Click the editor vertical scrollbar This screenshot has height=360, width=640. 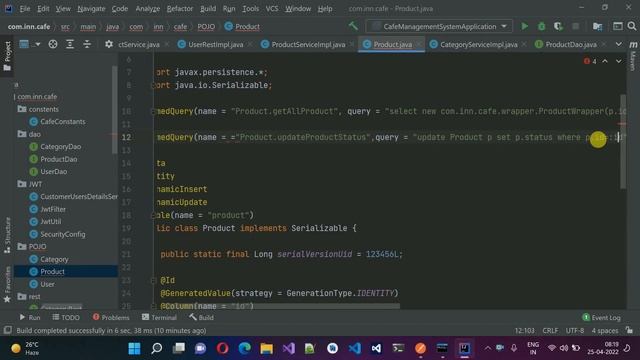pyautogui.click(x=623, y=141)
